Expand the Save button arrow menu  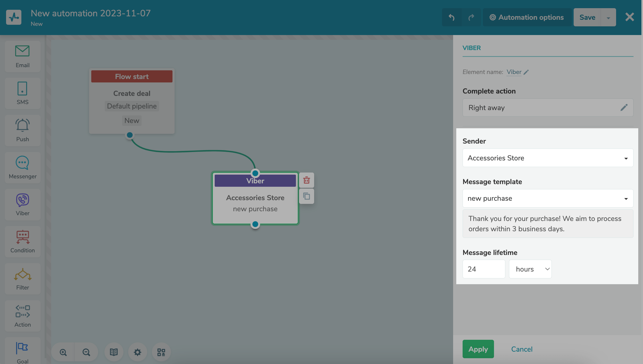[x=608, y=18]
